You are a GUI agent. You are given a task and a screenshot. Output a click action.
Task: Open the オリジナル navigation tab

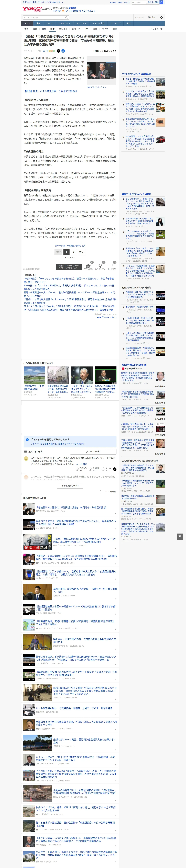pos(81,24)
